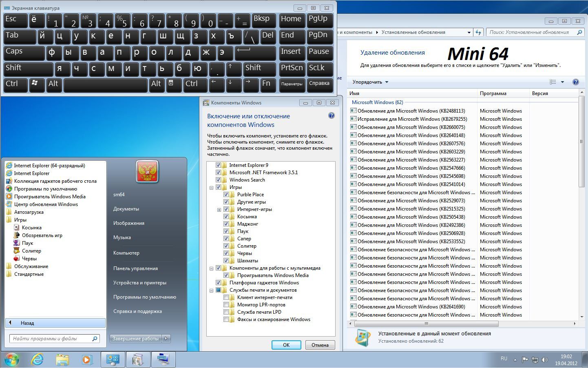Viewport: 588px width, 368px height.
Task: Click the view mode icon in updates toolbar
Action: [x=553, y=82]
